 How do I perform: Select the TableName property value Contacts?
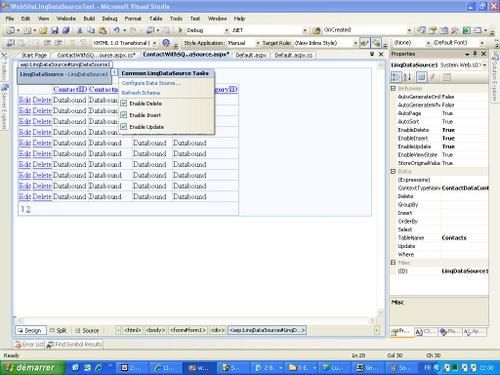[464, 238]
